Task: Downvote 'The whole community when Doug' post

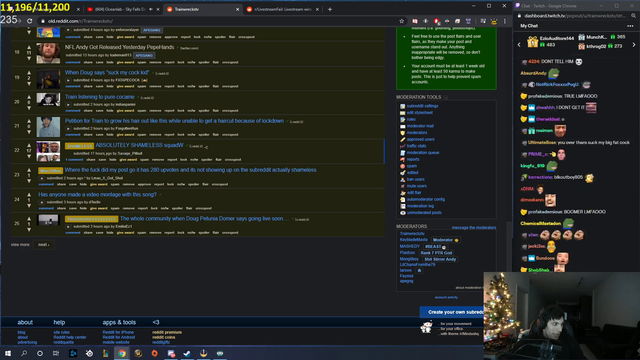Action: tap(29, 229)
